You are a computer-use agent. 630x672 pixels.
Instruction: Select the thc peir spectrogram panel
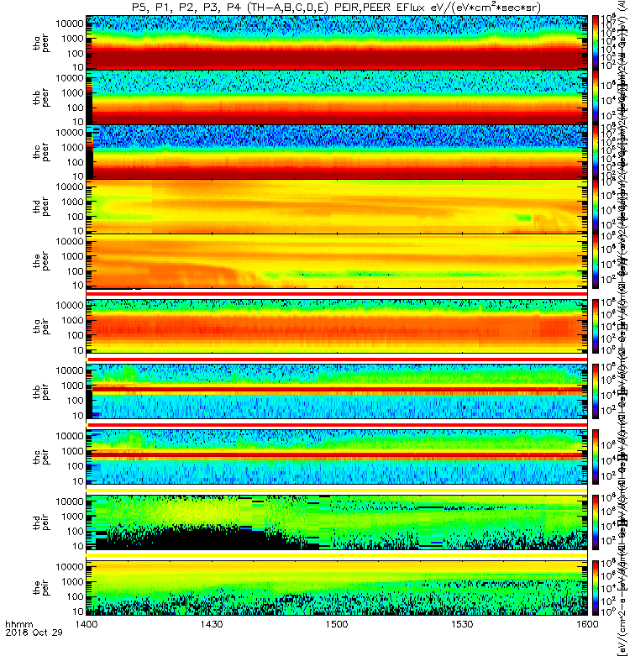pos(337,457)
